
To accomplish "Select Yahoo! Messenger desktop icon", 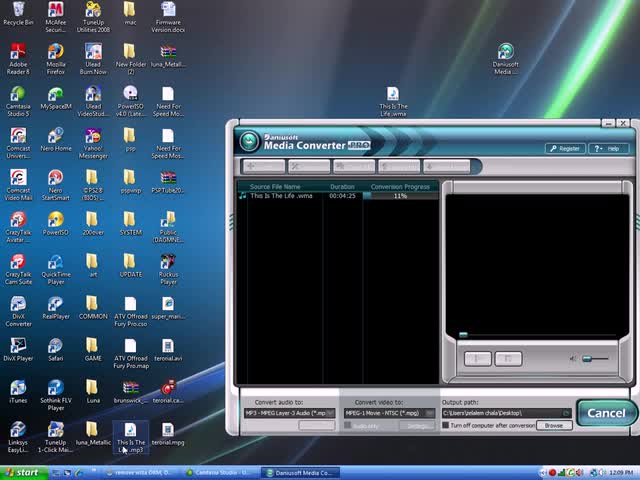I will (x=93, y=143).
